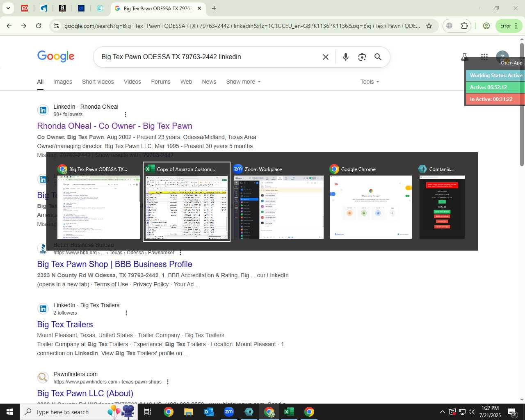Click the Error button in Chrome toolbar
The width and height of the screenshot is (525, 420).
click(509, 26)
